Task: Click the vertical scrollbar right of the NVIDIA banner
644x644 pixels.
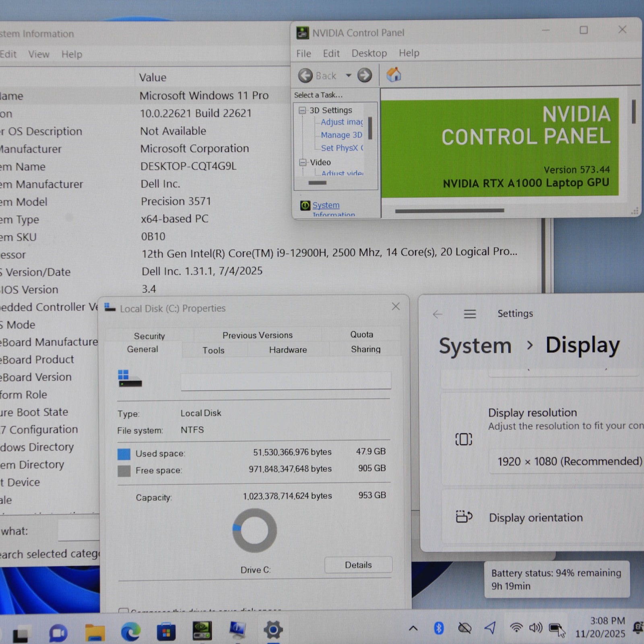Action: click(634, 111)
